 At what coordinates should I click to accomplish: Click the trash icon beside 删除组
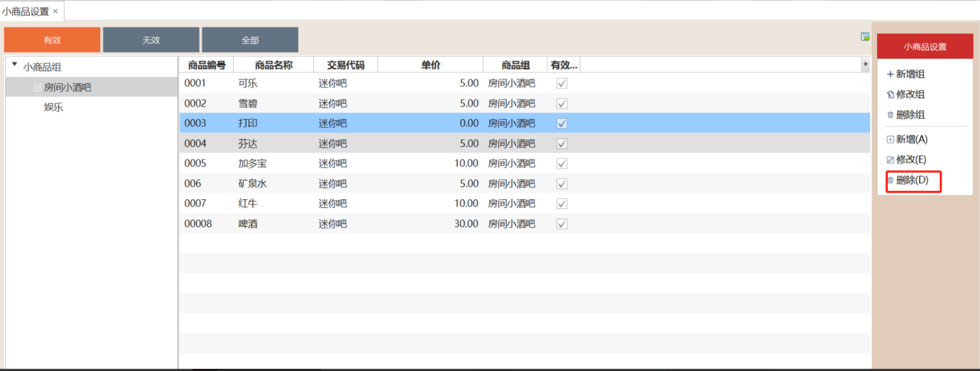click(x=890, y=115)
